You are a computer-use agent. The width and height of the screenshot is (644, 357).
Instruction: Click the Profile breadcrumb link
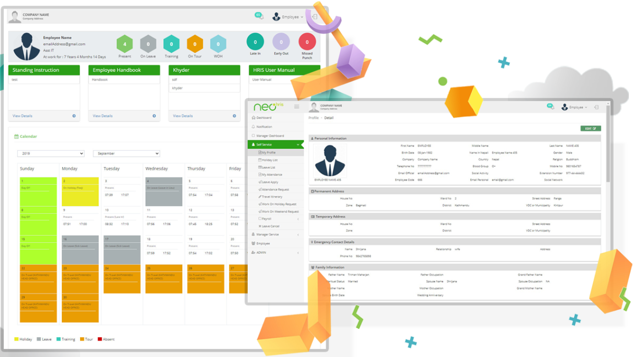(313, 118)
